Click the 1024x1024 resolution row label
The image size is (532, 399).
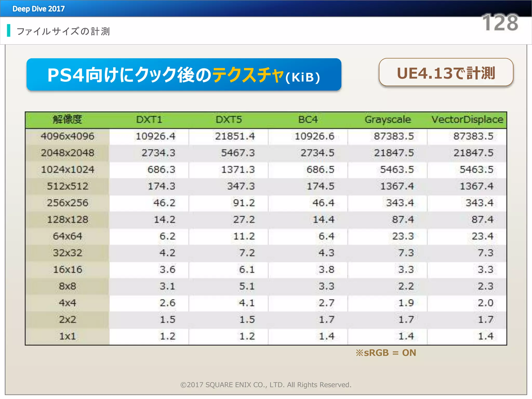[67, 170]
